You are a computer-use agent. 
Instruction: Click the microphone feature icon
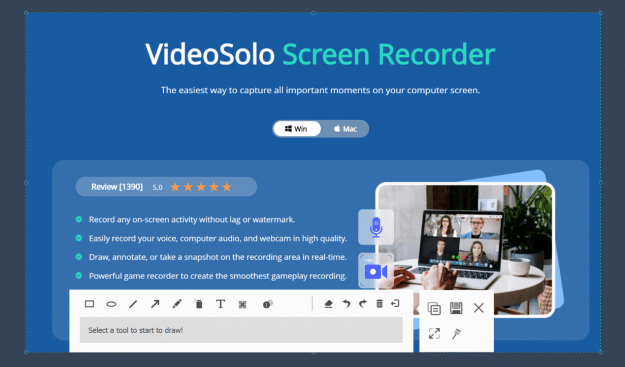click(376, 227)
